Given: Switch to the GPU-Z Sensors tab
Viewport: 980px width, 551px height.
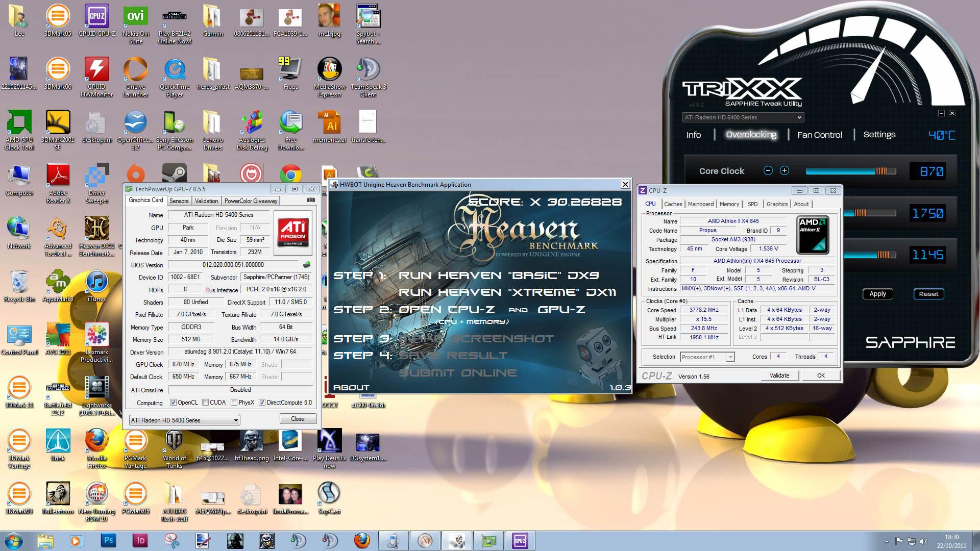Looking at the screenshot, I should (x=179, y=201).
